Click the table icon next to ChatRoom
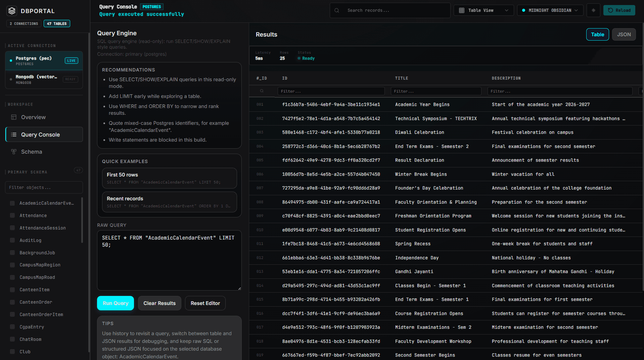Viewport: 644px width, 360px height. [12, 339]
